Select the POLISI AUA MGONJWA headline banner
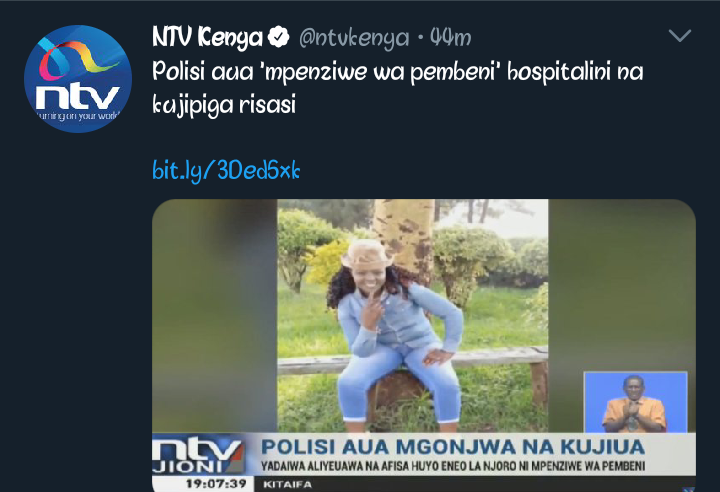 [453, 447]
